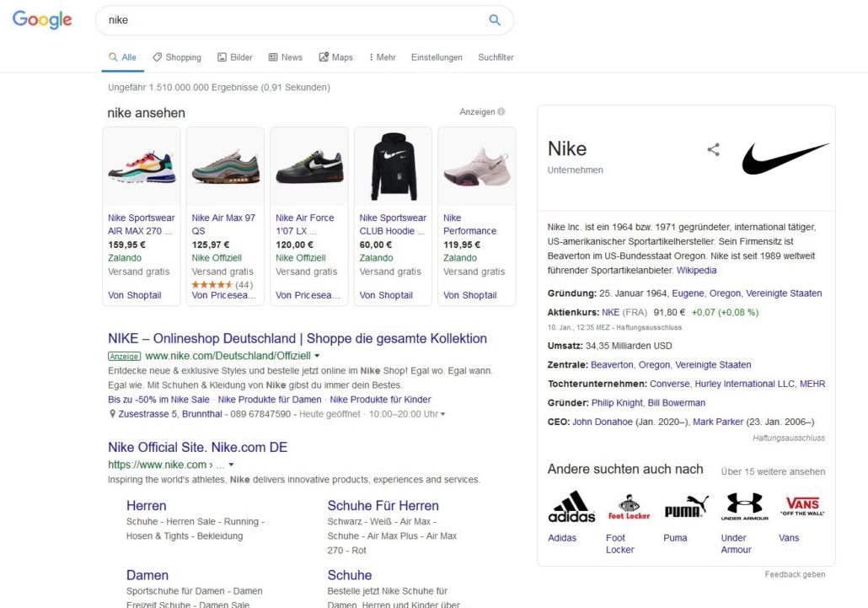Open the Schuhe sitelink

tap(349, 575)
